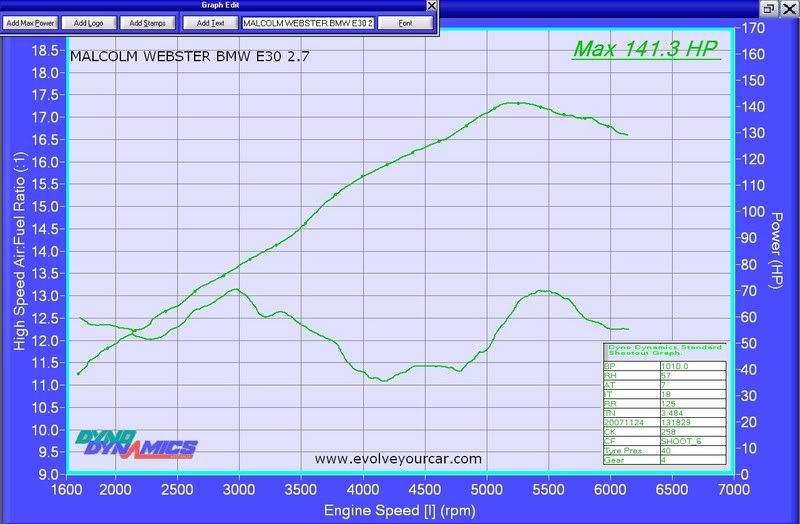
Task: Close the Graph Edit panel
Action: click(x=431, y=6)
